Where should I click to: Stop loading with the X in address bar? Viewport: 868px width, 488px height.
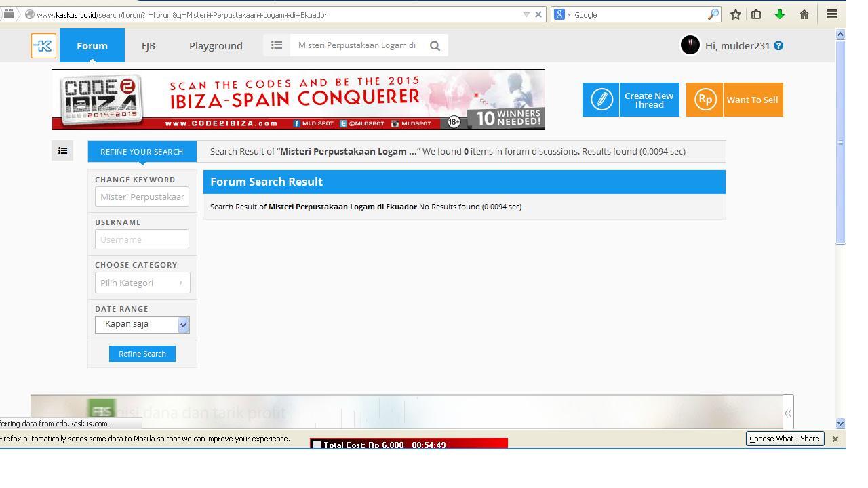pyautogui.click(x=538, y=14)
